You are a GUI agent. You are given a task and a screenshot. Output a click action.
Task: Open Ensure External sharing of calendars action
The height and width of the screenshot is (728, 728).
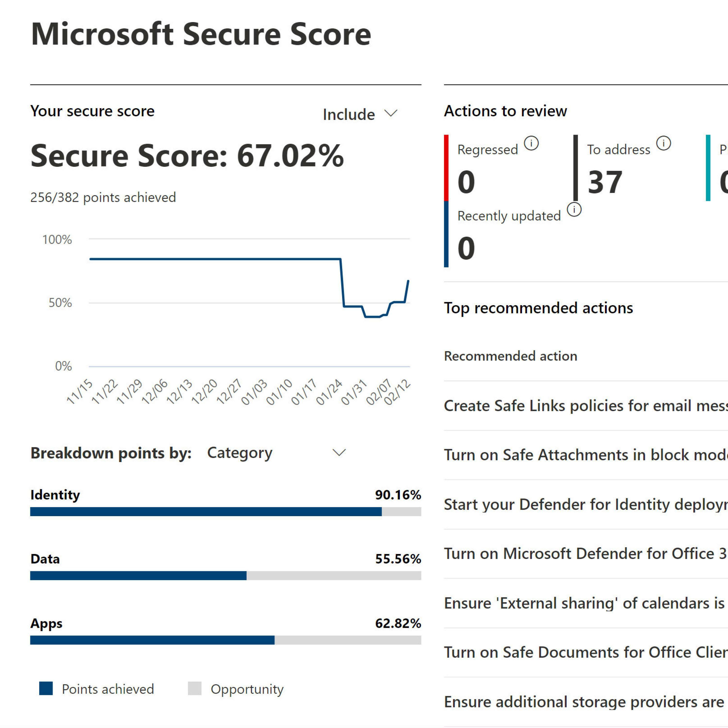pos(584,603)
